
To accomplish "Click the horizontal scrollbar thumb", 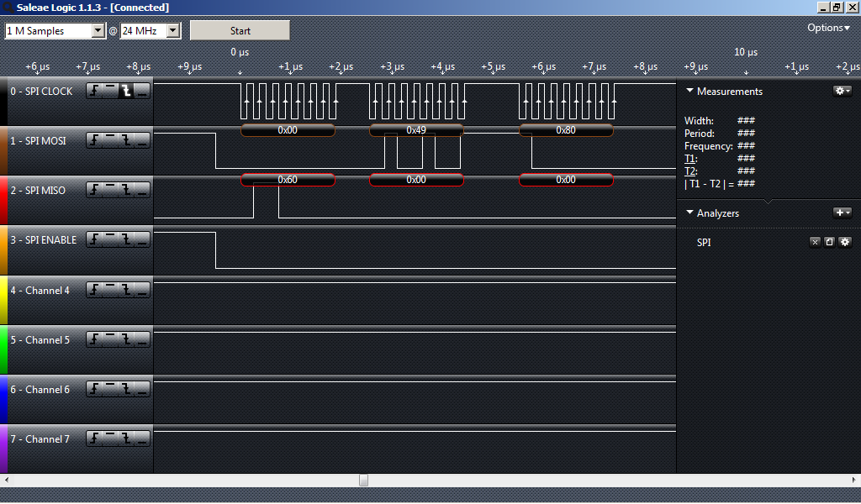I will [x=363, y=480].
